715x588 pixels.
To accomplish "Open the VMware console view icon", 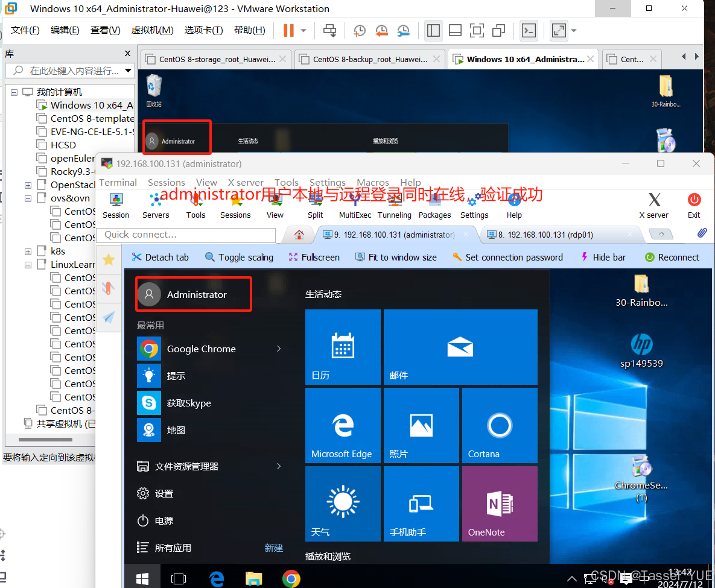I will click(529, 31).
